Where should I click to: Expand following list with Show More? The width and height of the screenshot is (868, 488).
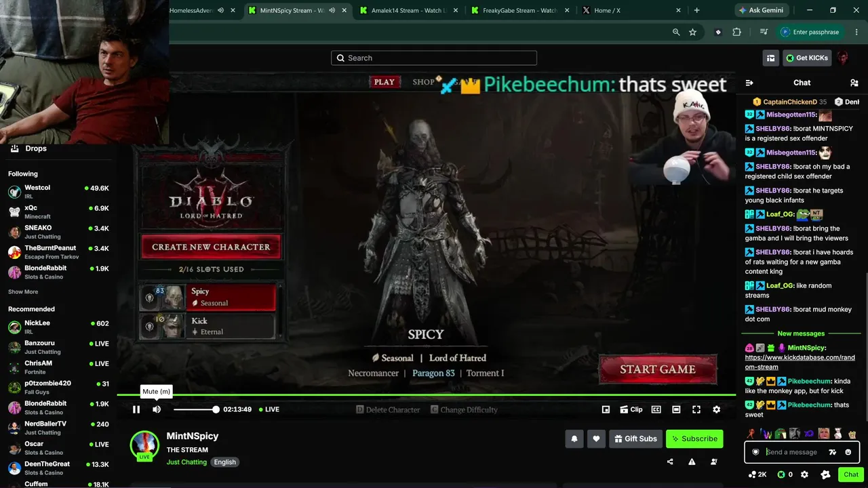[x=23, y=292]
